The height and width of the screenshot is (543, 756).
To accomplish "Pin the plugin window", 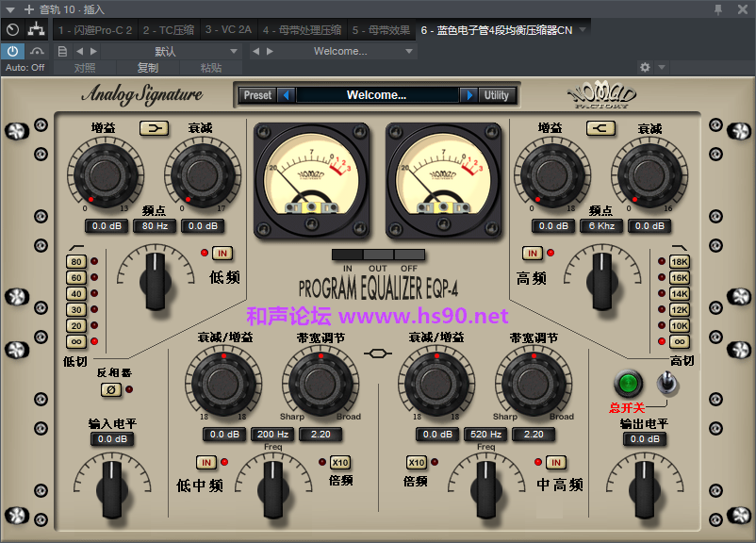I will click(718, 9).
